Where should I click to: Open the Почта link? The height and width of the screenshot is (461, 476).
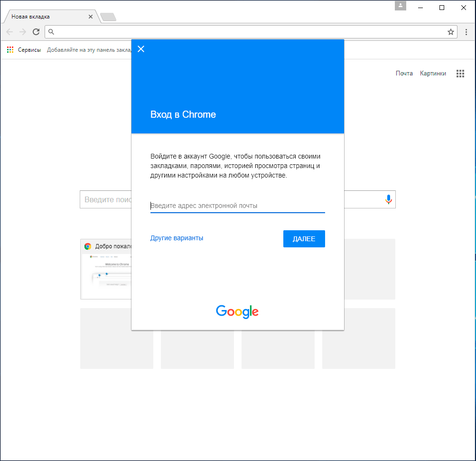(x=404, y=74)
